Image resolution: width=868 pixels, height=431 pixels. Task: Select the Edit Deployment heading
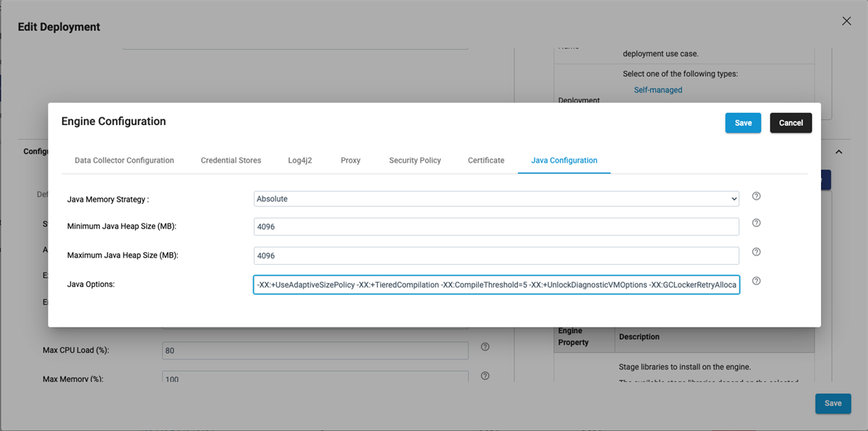(59, 27)
